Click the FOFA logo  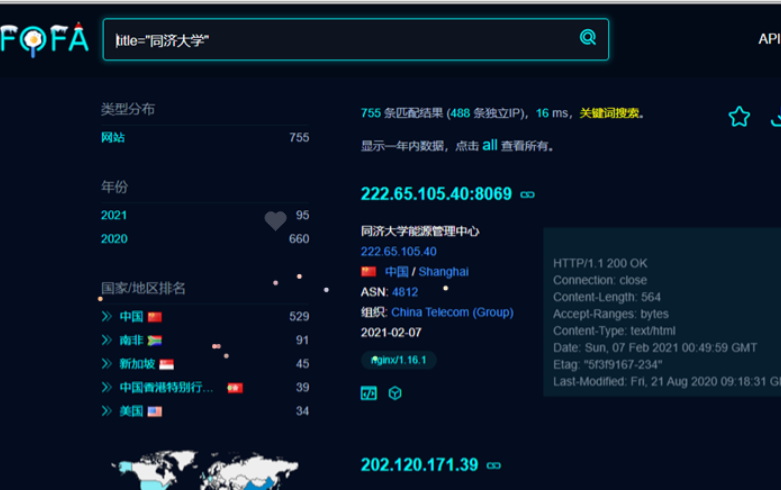[x=44, y=39]
